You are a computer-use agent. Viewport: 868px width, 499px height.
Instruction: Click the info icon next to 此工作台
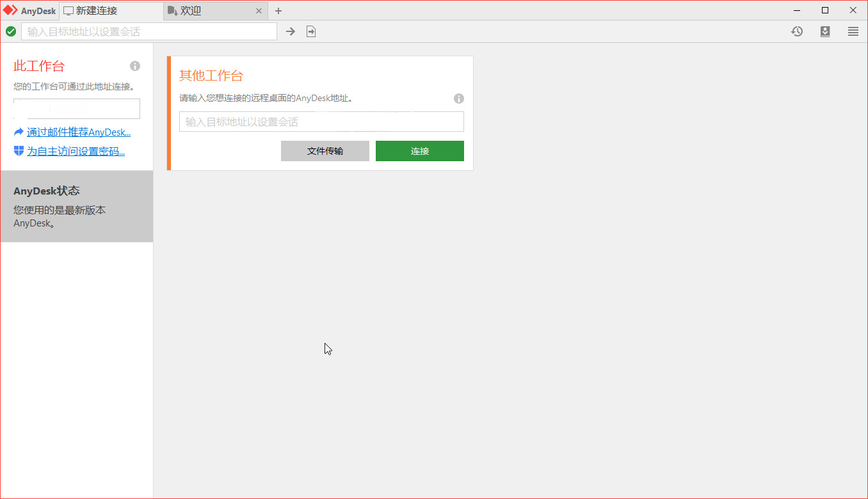[x=135, y=66]
